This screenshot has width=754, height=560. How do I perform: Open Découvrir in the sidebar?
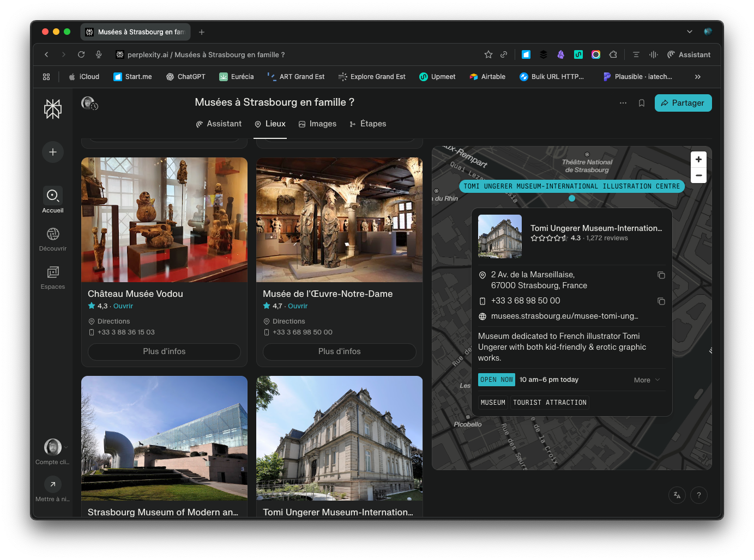tap(53, 239)
